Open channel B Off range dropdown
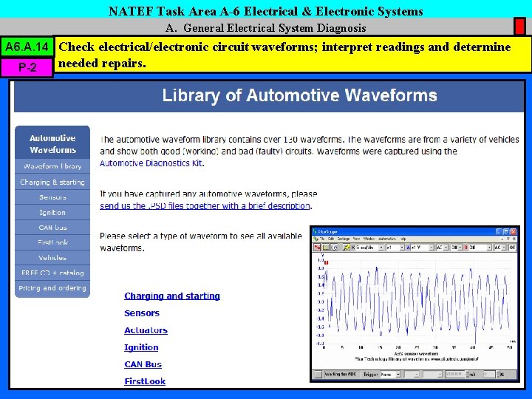This screenshot has height=399, width=532. pos(480,248)
